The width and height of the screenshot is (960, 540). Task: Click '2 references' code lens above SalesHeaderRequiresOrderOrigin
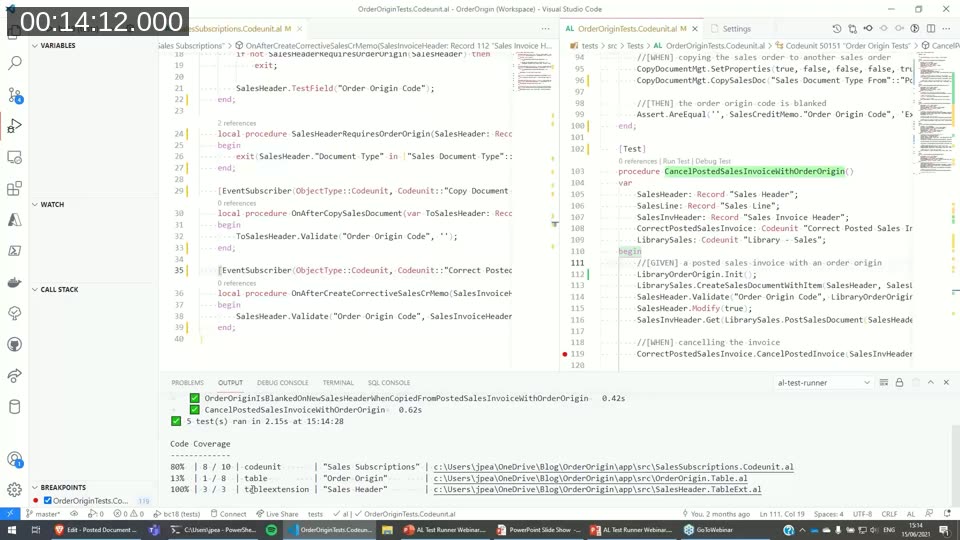[236, 123]
